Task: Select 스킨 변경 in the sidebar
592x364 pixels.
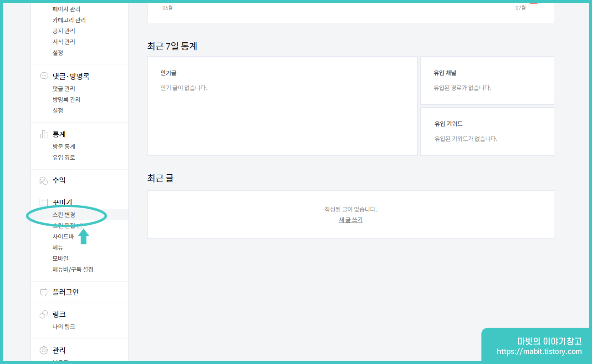Action: [x=64, y=215]
